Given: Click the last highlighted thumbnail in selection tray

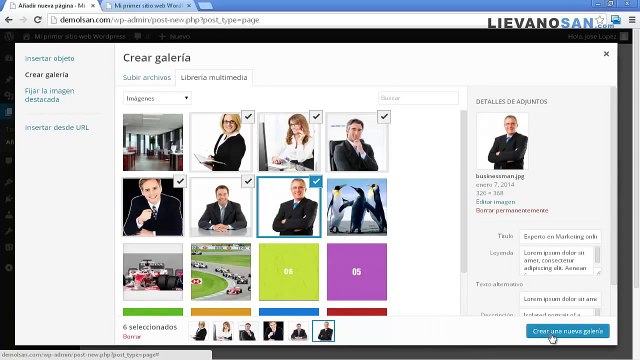Looking at the screenshot, I should [x=323, y=331].
